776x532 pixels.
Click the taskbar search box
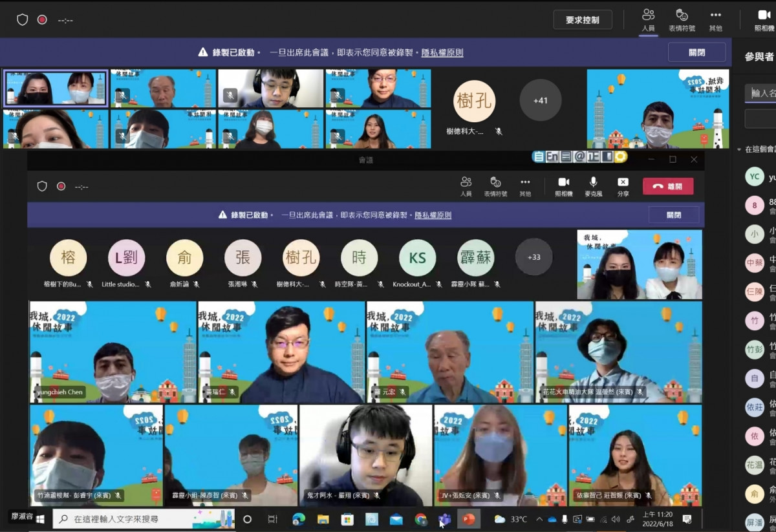coord(144,519)
